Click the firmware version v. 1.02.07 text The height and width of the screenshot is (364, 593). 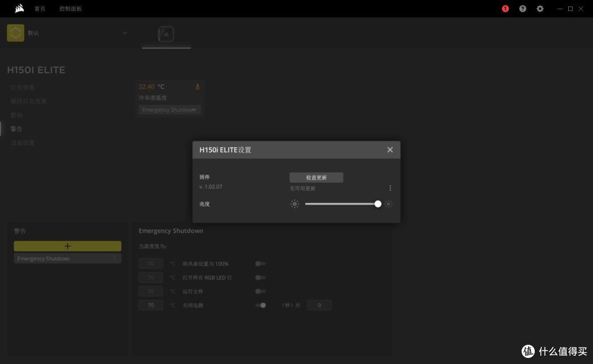(211, 187)
